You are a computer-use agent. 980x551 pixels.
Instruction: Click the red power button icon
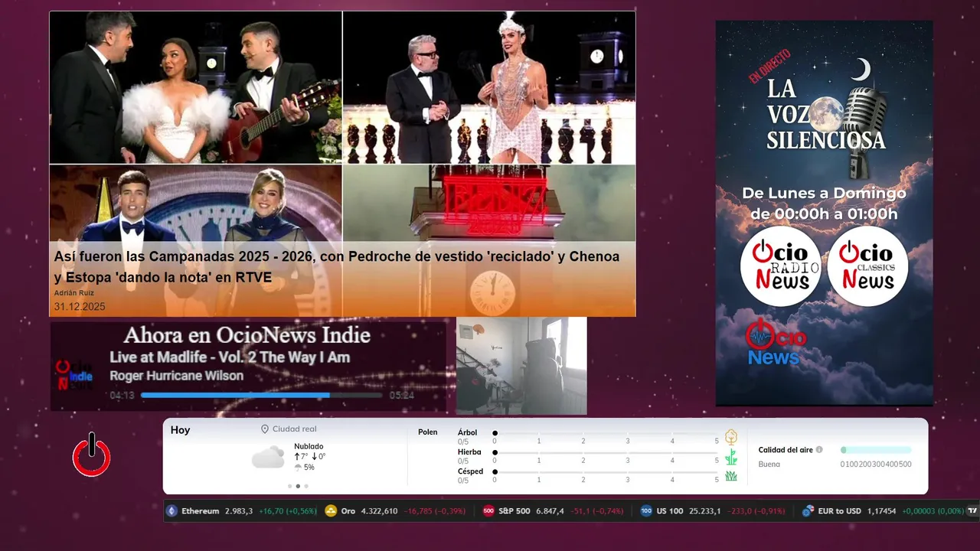tap(92, 455)
